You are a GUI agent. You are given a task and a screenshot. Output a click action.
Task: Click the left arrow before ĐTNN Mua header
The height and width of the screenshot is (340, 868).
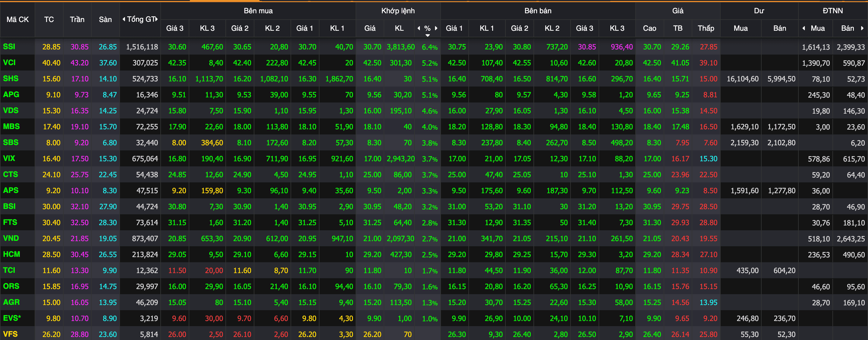point(804,28)
